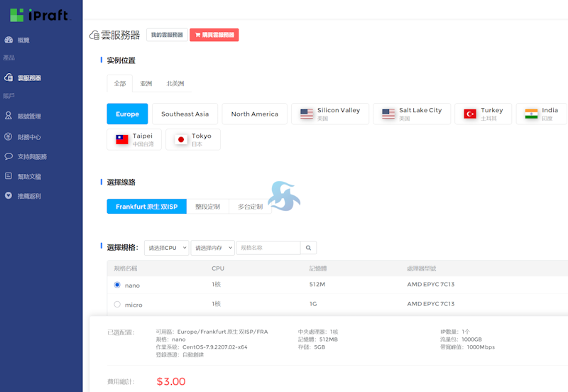Expand the 请选择CPU dropdown
568x392 pixels.
pos(167,248)
